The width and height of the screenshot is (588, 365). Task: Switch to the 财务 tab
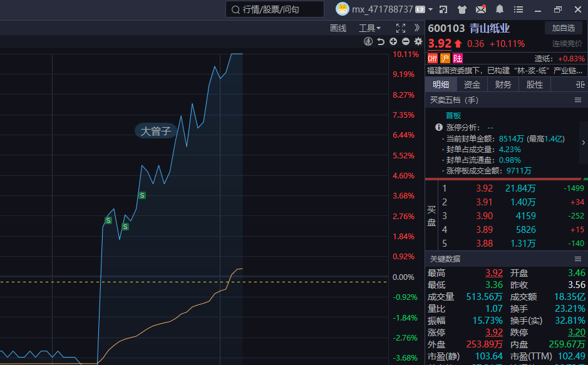503,85
